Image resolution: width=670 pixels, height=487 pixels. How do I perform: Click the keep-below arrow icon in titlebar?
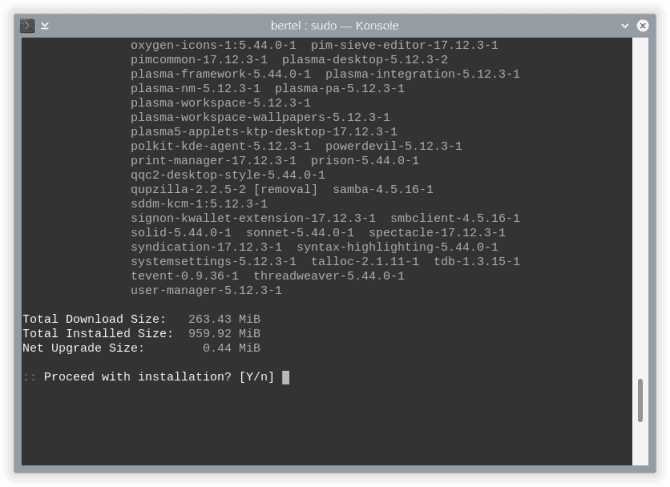(45, 26)
